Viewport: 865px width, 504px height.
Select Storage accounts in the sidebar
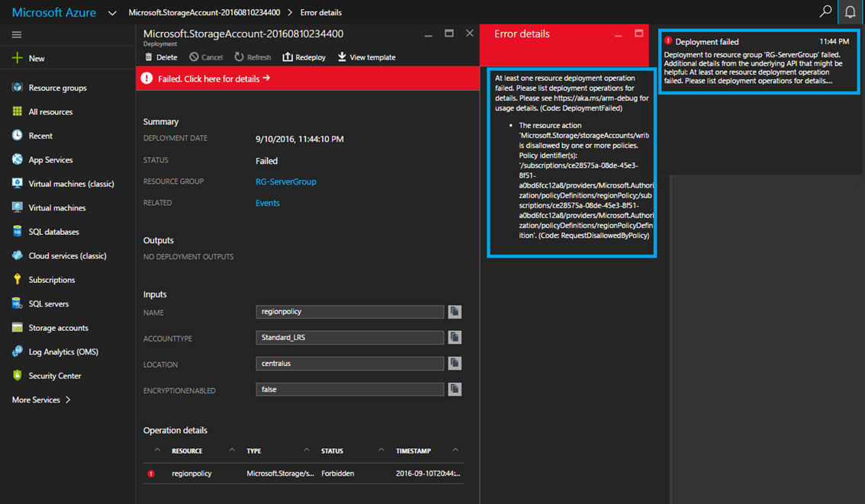pyautogui.click(x=59, y=328)
